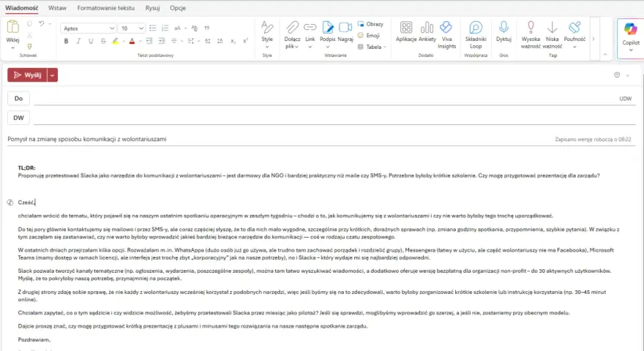The height and width of the screenshot is (351, 644).
Task: Toggle italic formatting
Action: click(x=78, y=41)
